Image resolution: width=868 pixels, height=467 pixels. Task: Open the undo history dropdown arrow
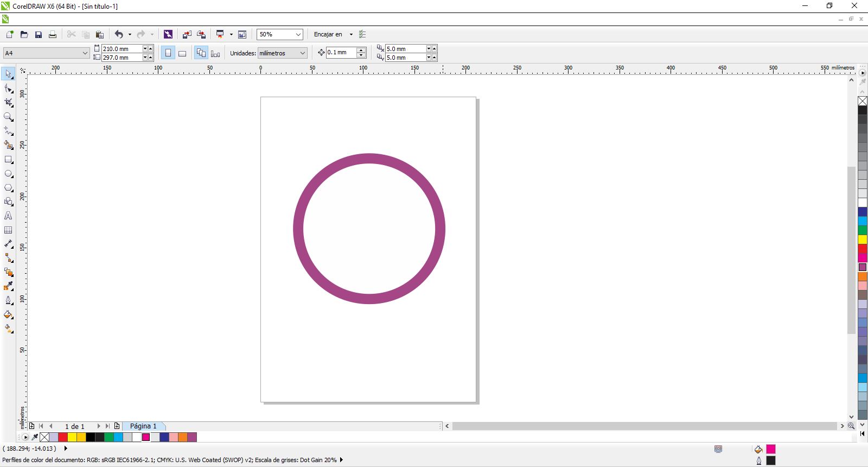[130, 35]
